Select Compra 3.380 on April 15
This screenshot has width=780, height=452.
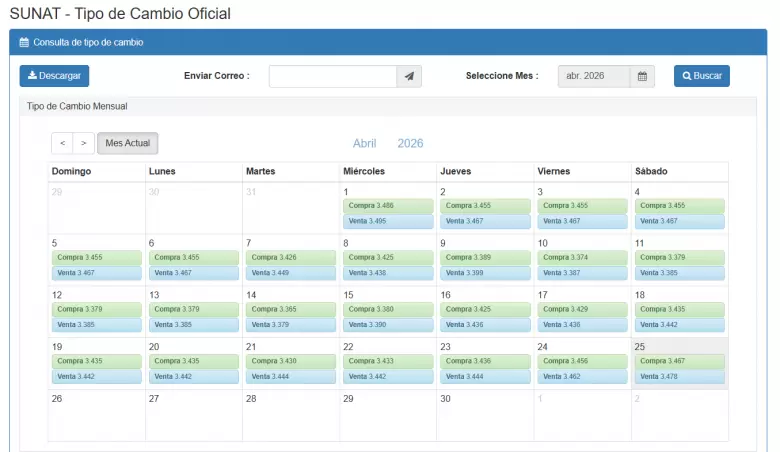click(x=388, y=310)
